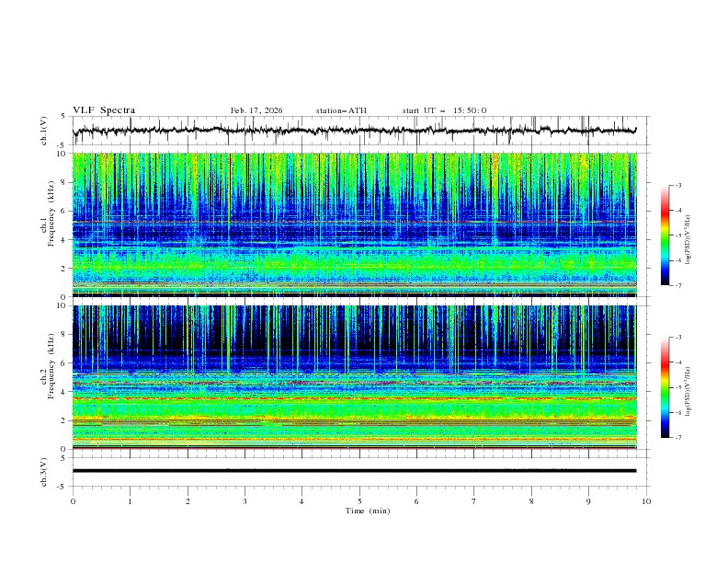Click the "-3" label on ch.1 color bar
The width and height of the screenshot is (728, 563).
(x=678, y=185)
